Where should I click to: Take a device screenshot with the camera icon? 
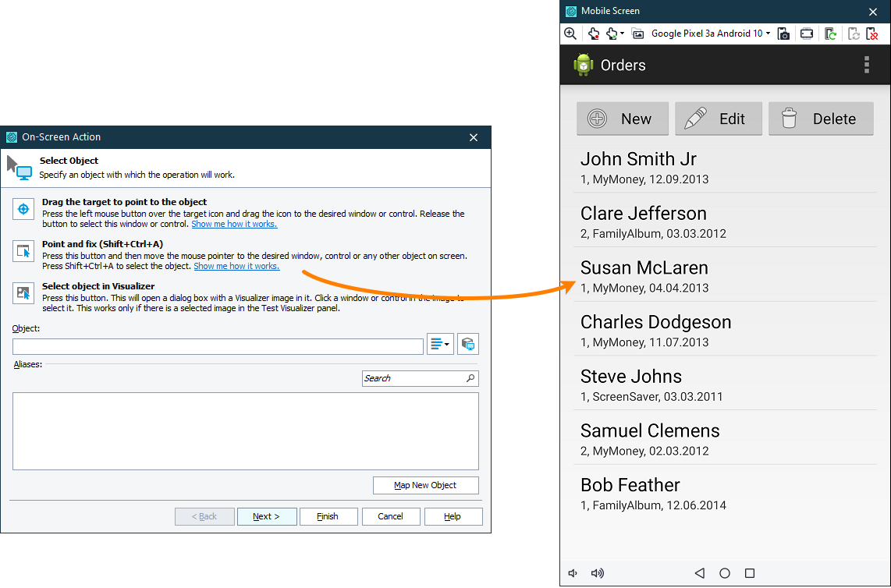coord(783,34)
